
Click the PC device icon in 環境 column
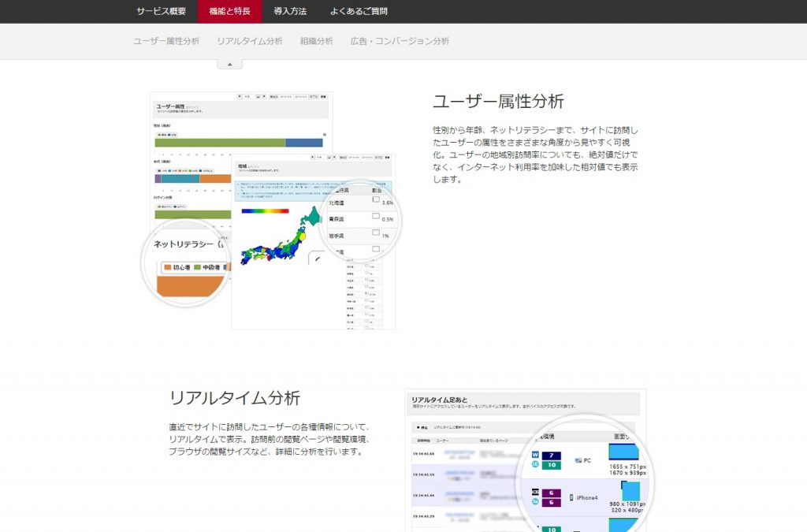click(578, 460)
